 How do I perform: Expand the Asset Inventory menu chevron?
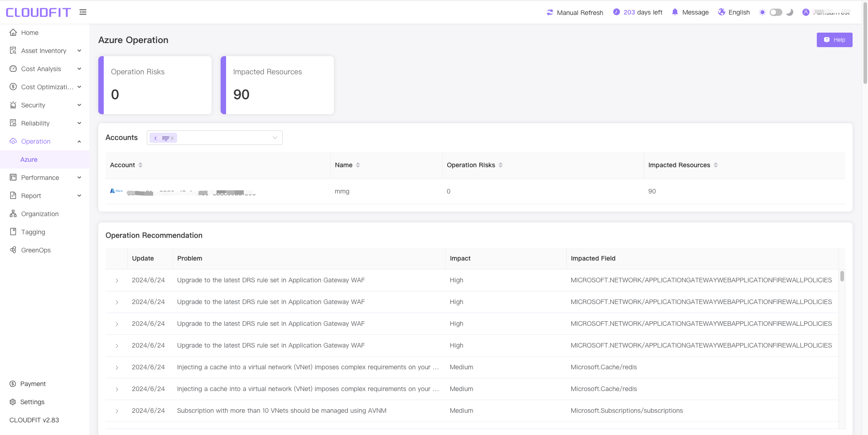79,51
